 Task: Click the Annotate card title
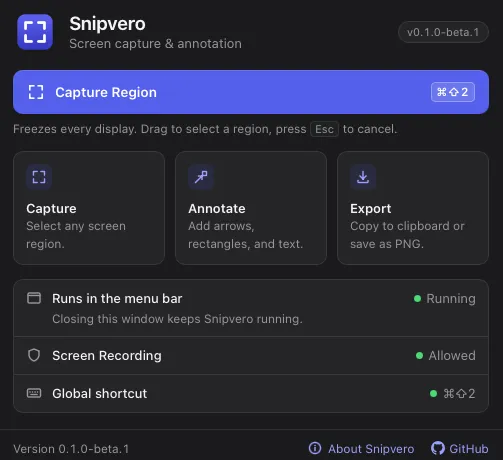pyautogui.click(x=217, y=209)
